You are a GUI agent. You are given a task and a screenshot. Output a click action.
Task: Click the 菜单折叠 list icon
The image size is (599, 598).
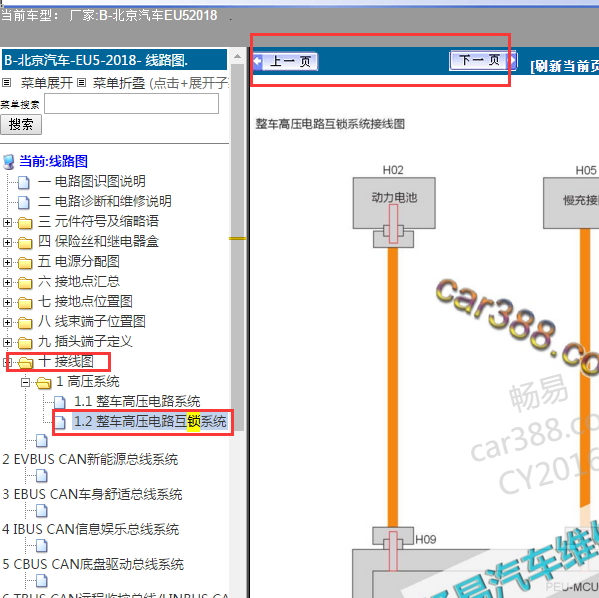click(x=81, y=83)
